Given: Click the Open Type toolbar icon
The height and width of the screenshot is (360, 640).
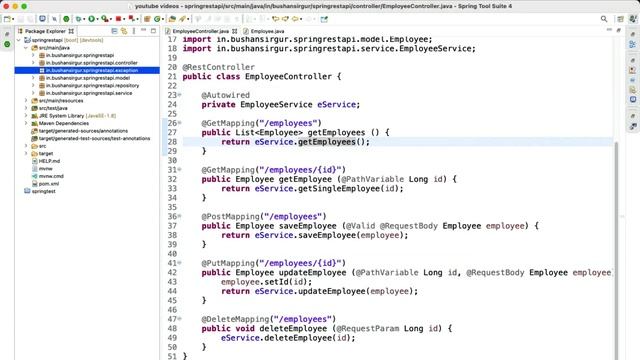Looking at the screenshot, I should [172, 19].
